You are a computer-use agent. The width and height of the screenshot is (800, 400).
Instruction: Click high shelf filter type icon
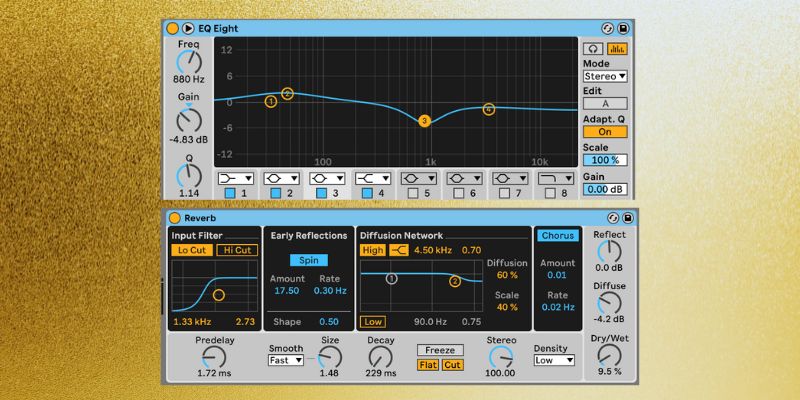399,250
